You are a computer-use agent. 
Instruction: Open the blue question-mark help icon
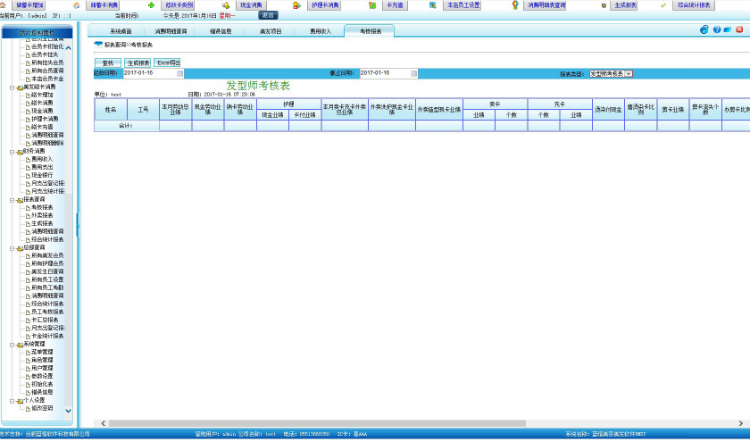click(717, 30)
